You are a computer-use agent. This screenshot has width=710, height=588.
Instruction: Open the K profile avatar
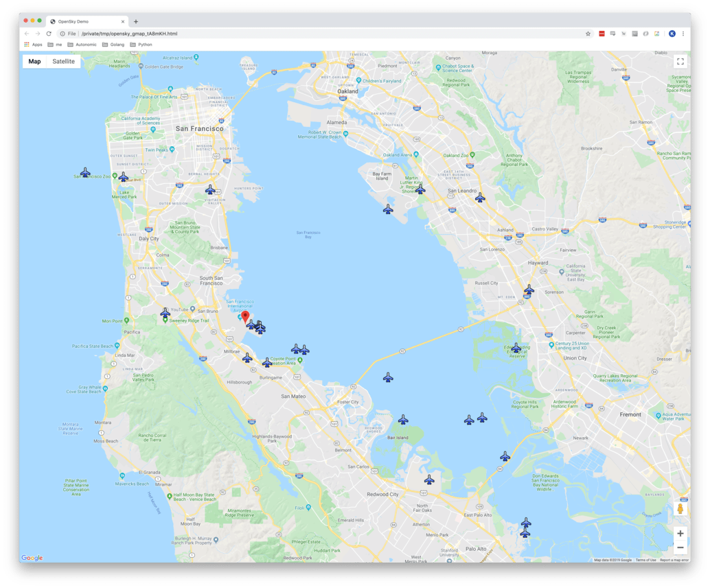pyautogui.click(x=672, y=34)
